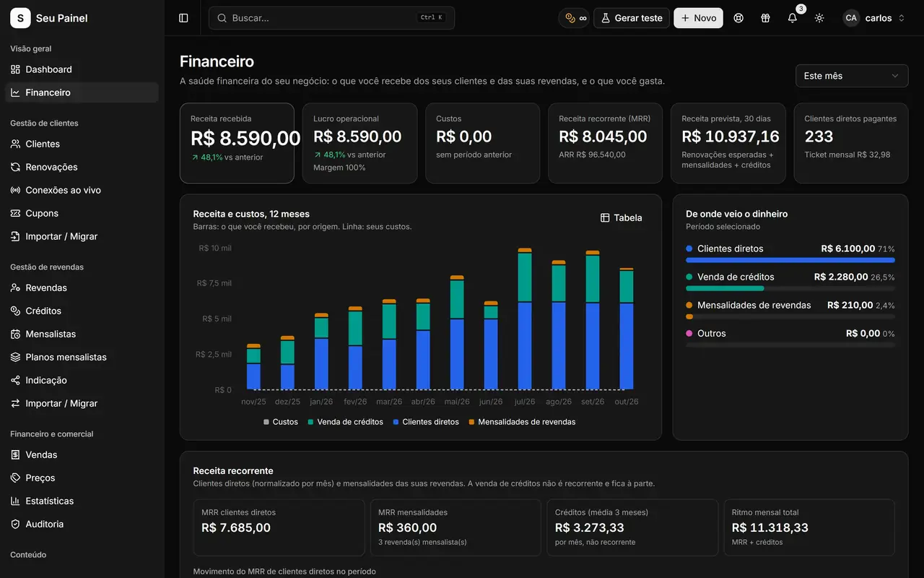Toggle the Clientes diretos legend entry
Image resolution: width=924 pixels, height=578 pixels.
tap(426, 422)
